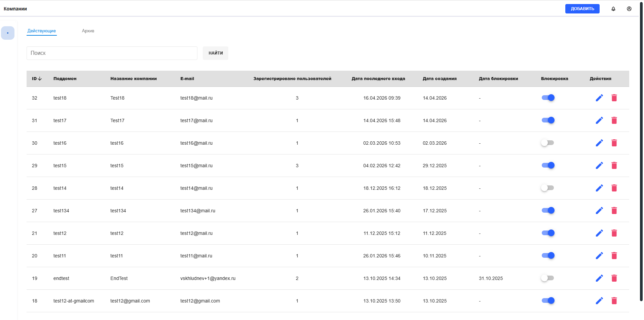
Task: Click the НАЙТИ search button
Action: tap(216, 53)
